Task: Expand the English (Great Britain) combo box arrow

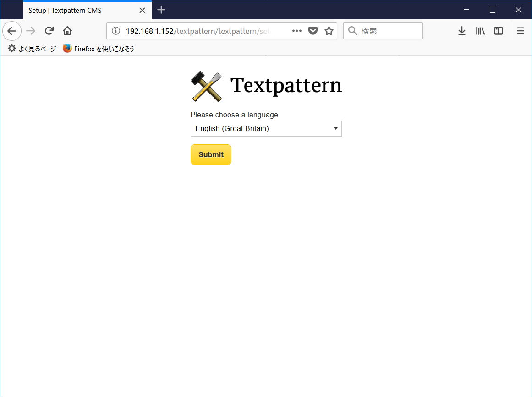Action: [x=335, y=128]
